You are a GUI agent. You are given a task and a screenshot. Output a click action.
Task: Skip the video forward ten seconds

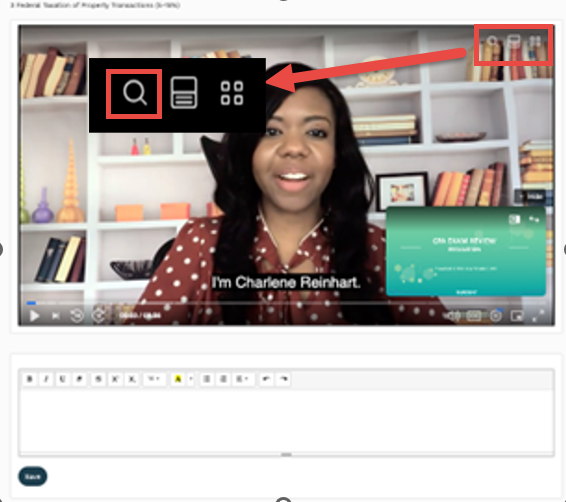(x=99, y=316)
